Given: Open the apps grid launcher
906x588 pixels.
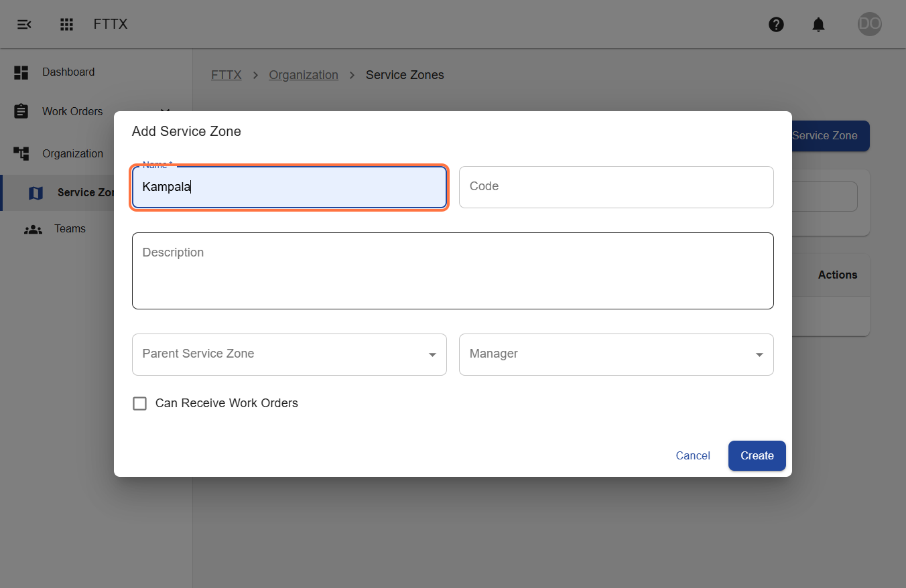Looking at the screenshot, I should coord(66,25).
